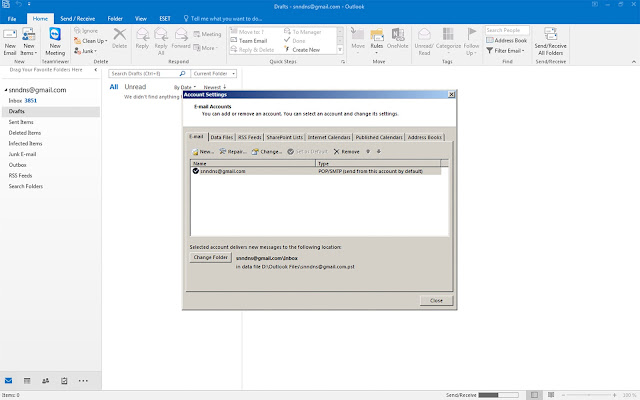Switch to RSS Feeds tab in dialog
Viewport: 640px width, 400px height.
(249, 137)
